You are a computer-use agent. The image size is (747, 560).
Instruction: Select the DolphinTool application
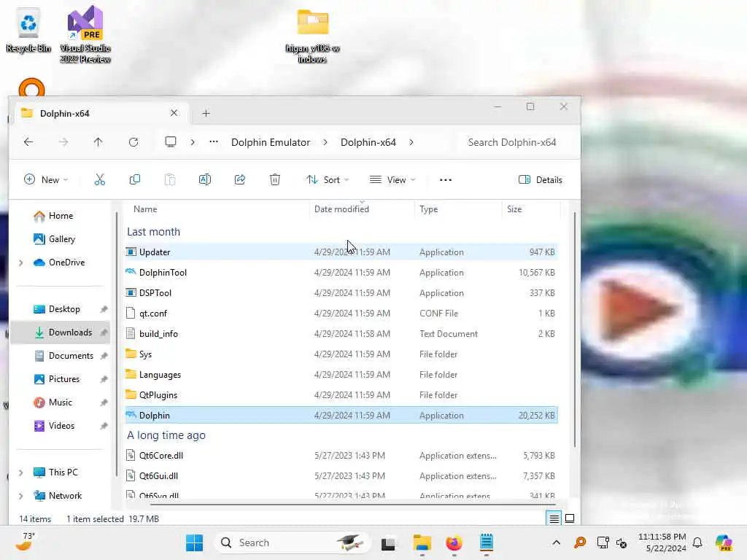click(x=341, y=273)
